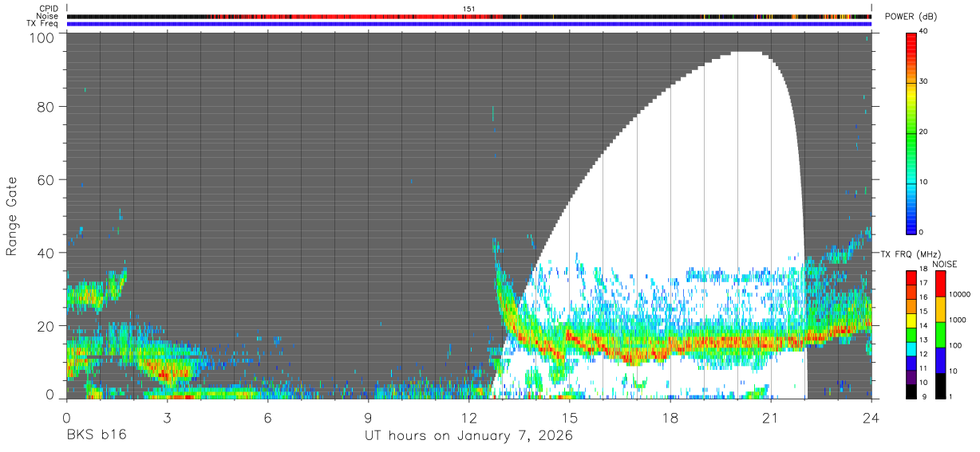Click POWER scale label 10
Screen dimensions: 980x452
(x=923, y=183)
